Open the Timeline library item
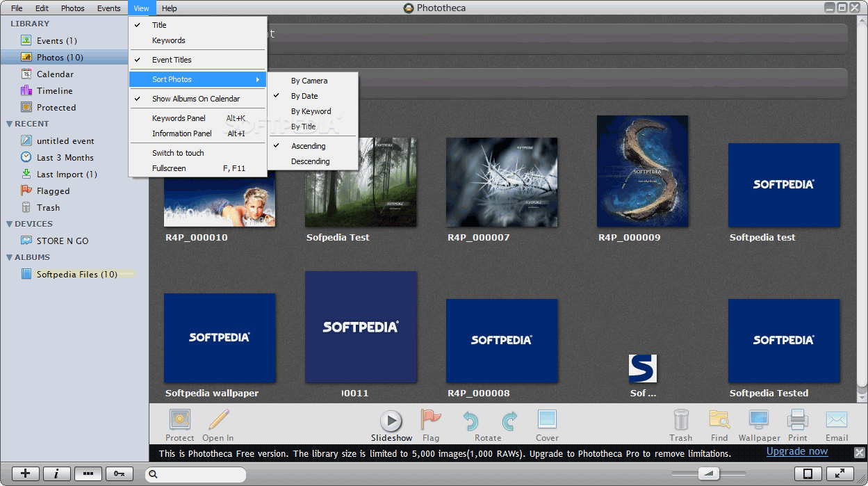 click(x=54, y=91)
